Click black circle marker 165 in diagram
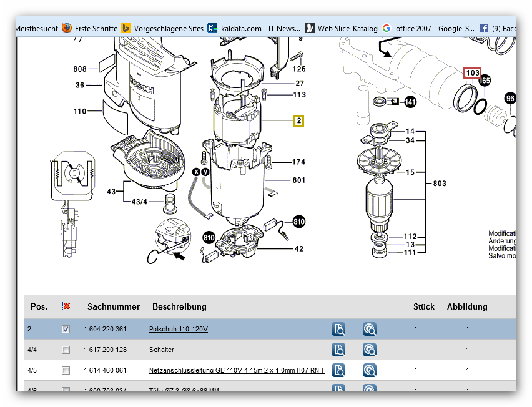Image resolution: width=532 pixels, height=407 pixels. click(x=485, y=81)
